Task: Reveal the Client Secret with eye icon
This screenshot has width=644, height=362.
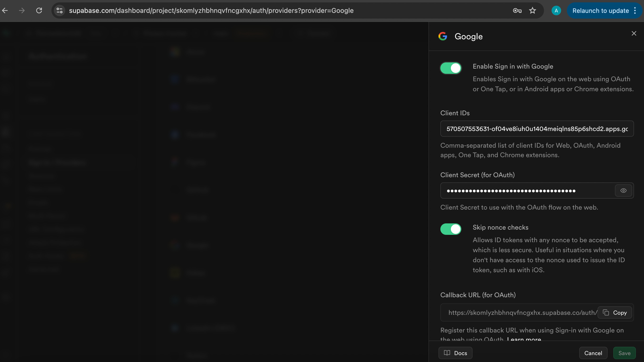Action: coord(623,191)
